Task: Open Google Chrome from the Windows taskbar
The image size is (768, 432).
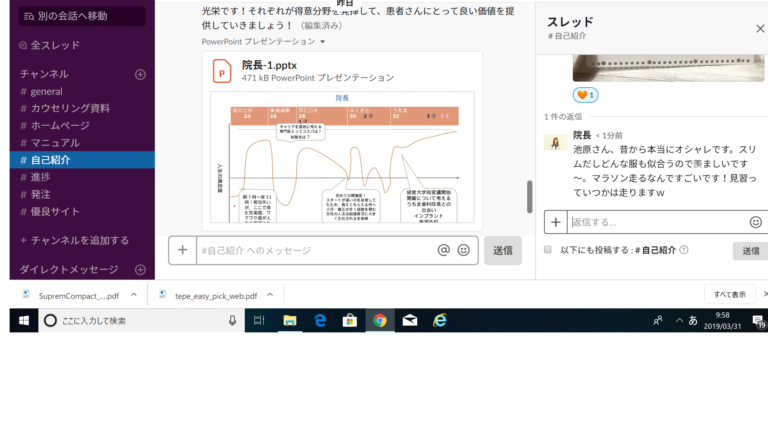Action: (379, 321)
